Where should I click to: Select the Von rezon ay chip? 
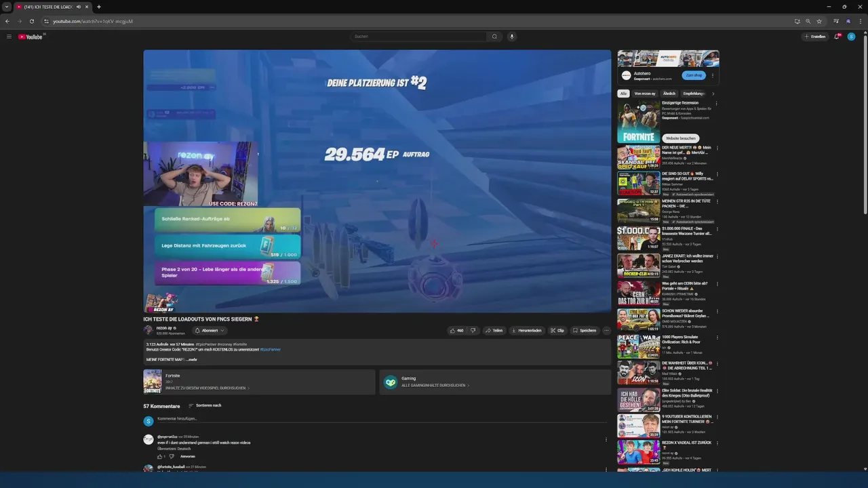point(645,94)
